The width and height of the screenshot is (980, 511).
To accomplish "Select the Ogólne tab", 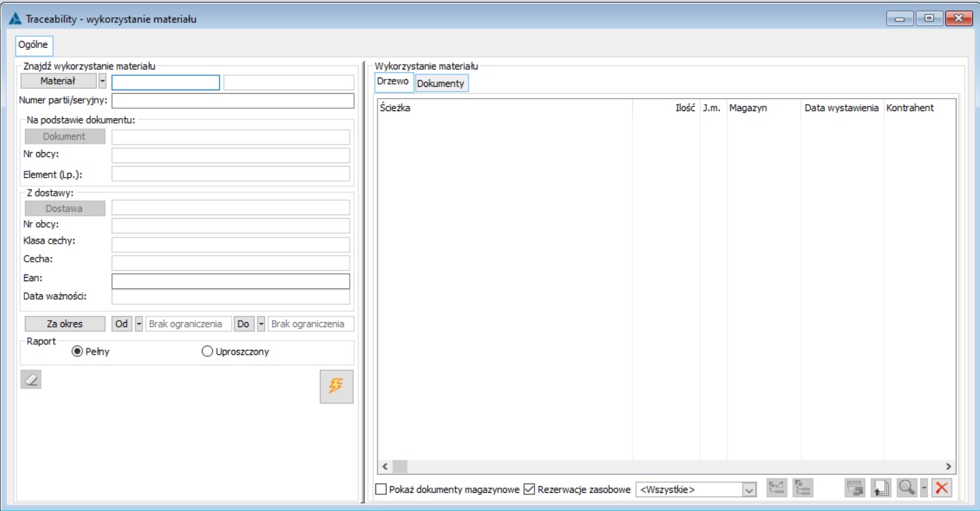I will (33, 44).
